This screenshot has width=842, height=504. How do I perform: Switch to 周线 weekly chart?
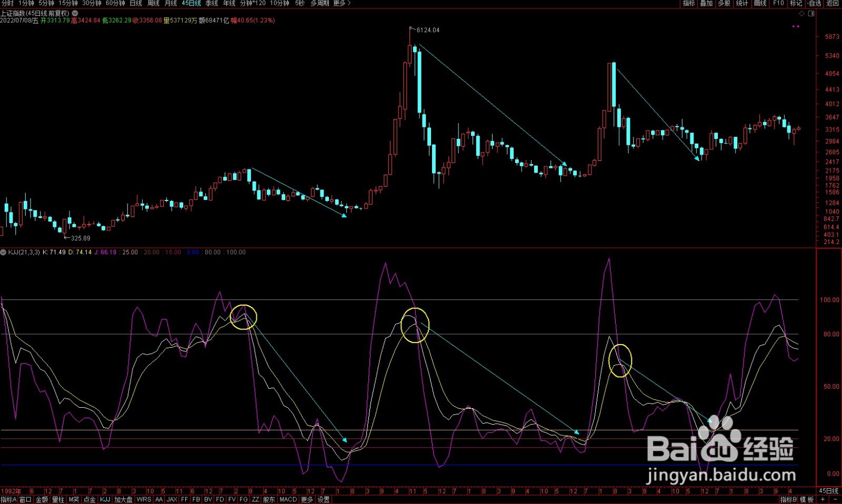coord(153,3)
